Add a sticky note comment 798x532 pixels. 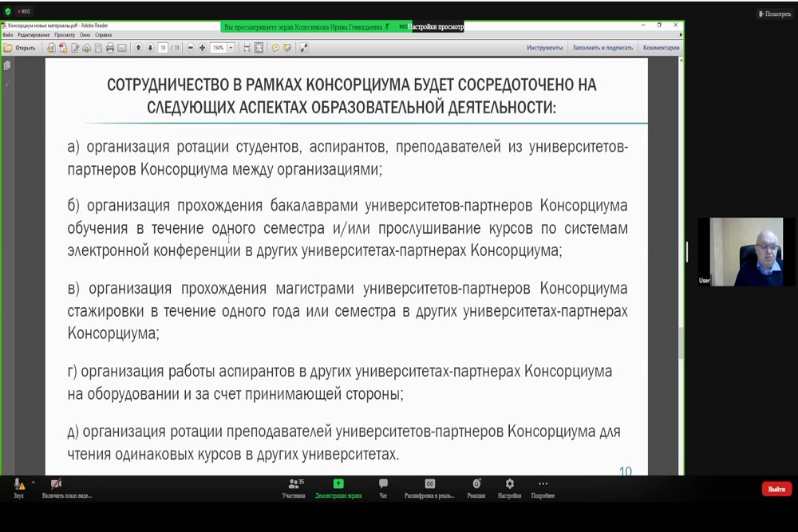[275, 48]
